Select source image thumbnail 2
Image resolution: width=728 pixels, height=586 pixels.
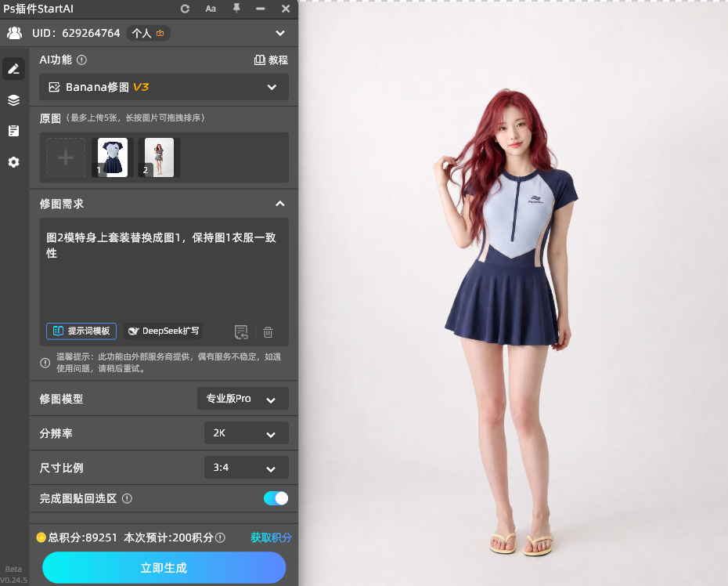point(159,157)
